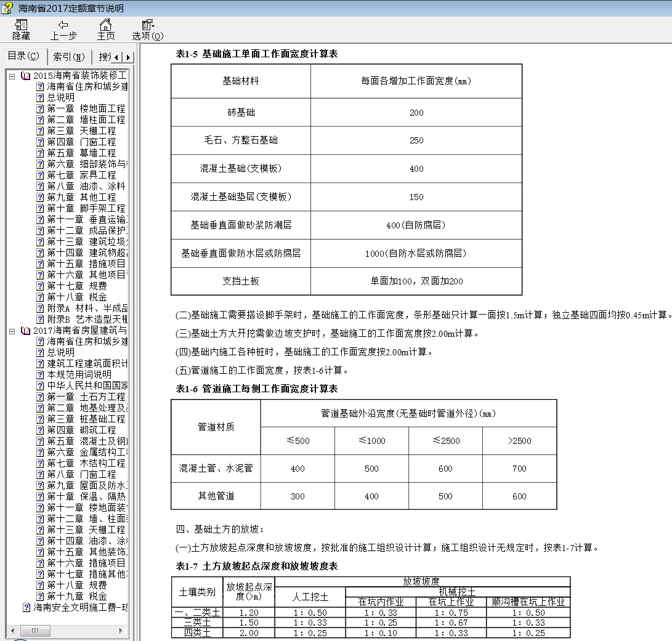Click the left tab-scroll arrow
The width and height of the screenshot is (672, 641).
tap(116, 57)
